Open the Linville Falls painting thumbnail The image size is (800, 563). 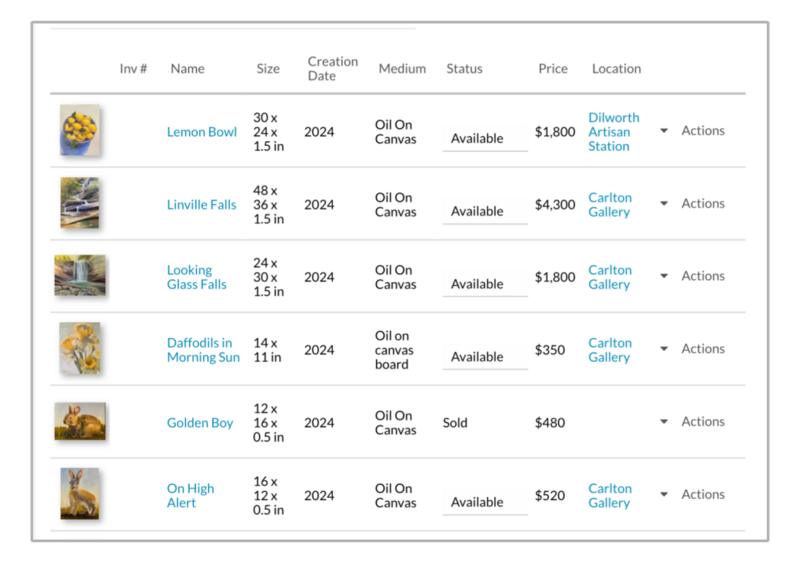pyautogui.click(x=80, y=203)
